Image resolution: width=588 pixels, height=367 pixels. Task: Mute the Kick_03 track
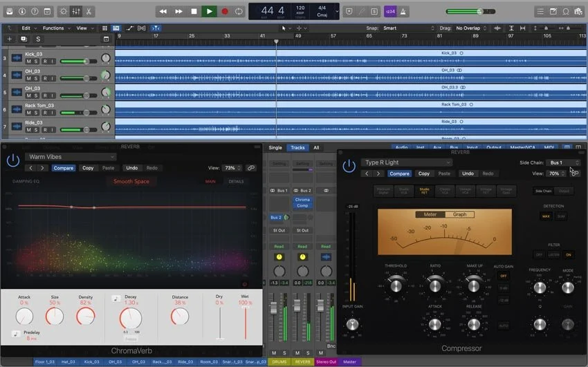click(28, 61)
